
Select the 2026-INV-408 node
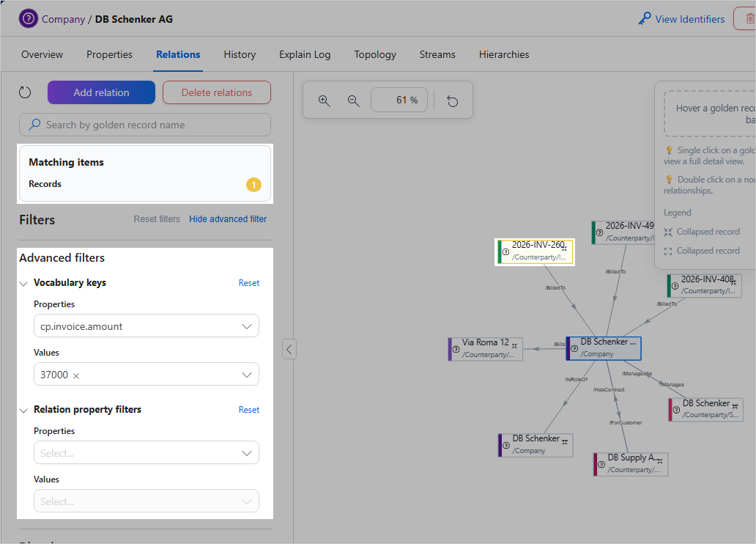(705, 286)
